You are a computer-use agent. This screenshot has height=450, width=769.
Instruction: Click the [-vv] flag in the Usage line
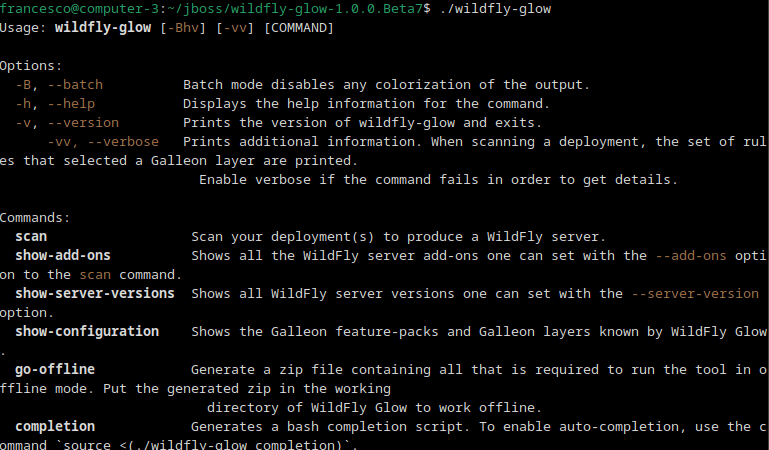coord(235,28)
